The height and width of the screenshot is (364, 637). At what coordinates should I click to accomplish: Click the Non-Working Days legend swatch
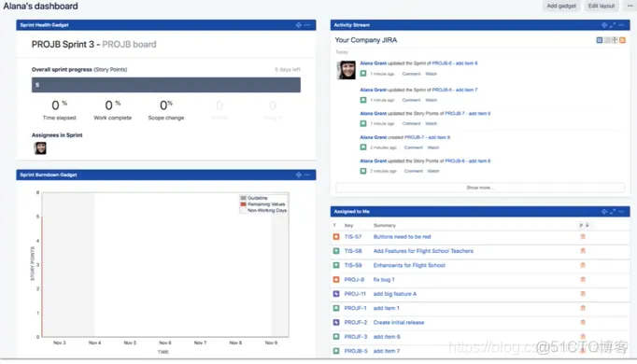(244, 210)
